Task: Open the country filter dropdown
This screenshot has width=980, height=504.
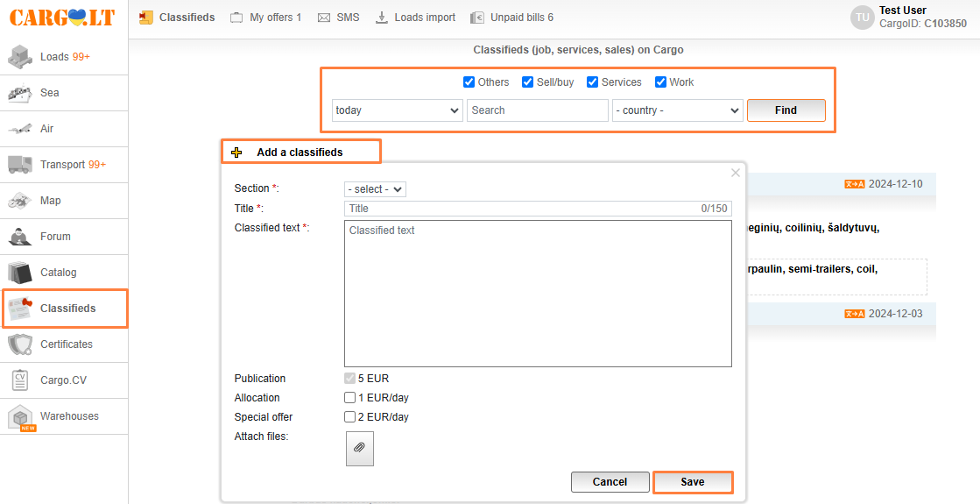Action: (677, 110)
